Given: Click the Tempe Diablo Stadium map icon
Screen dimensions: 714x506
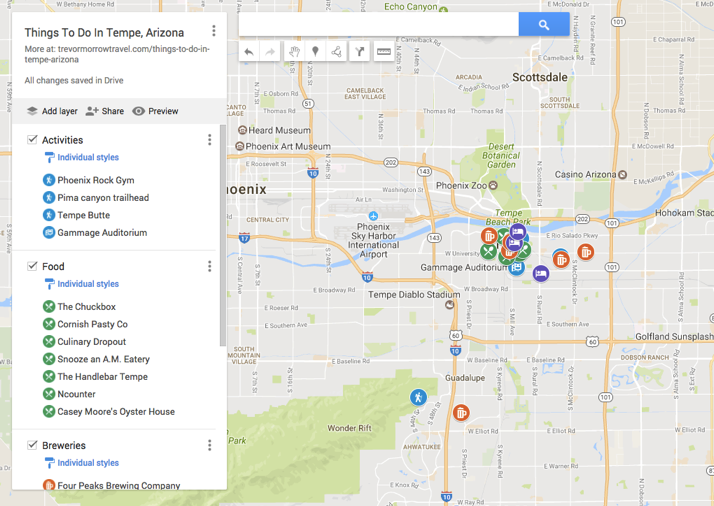Looking at the screenshot, I should pyautogui.click(x=449, y=305).
